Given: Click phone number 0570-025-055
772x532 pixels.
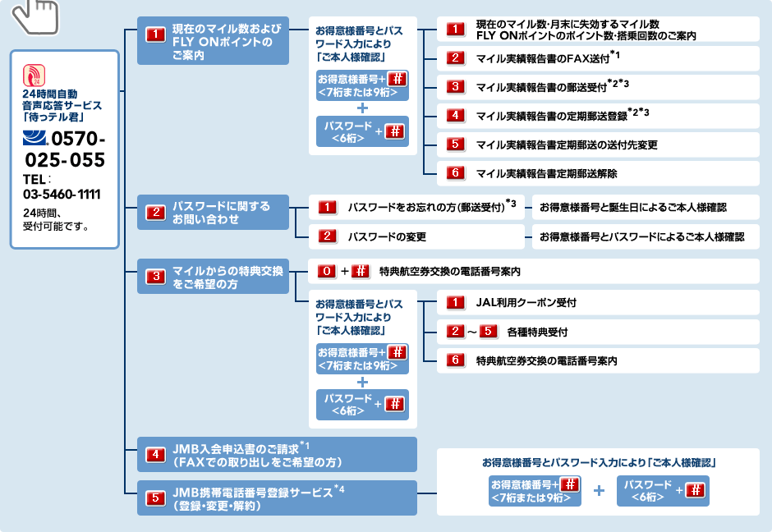Looking at the screenshot, I should pos(65,149).
